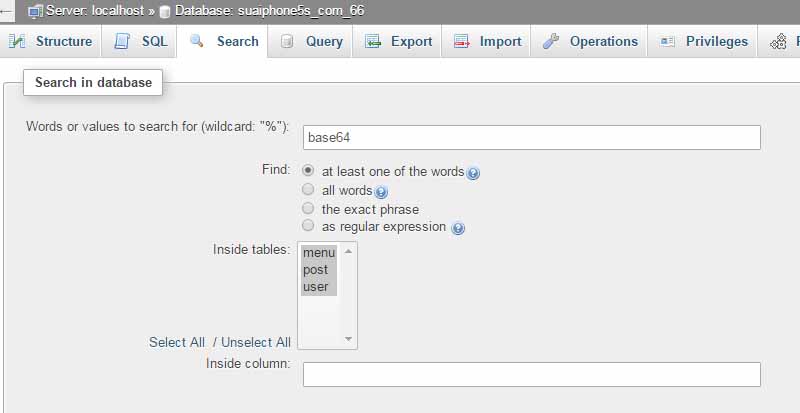Click the Import tab icon
This screenshot has width=800, height=413.
point(462,42)
